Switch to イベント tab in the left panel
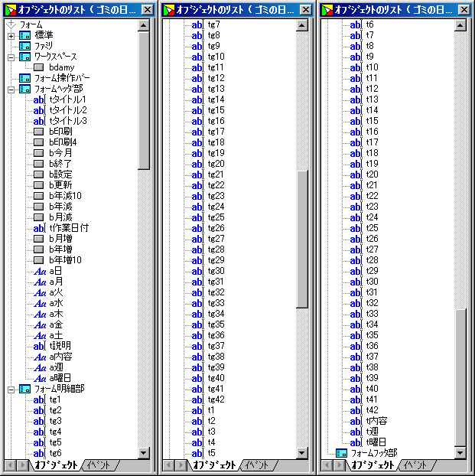 point(100,465)
